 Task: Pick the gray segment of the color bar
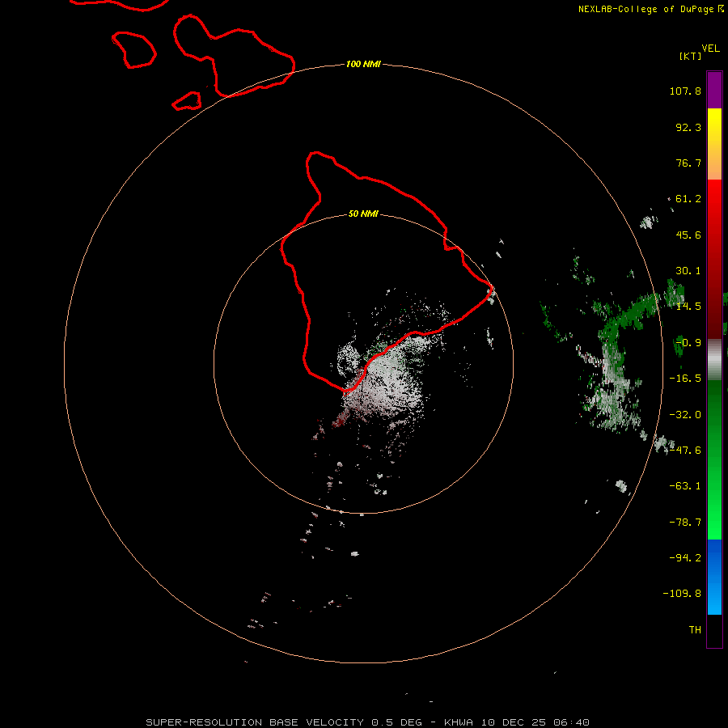point(714,360)
